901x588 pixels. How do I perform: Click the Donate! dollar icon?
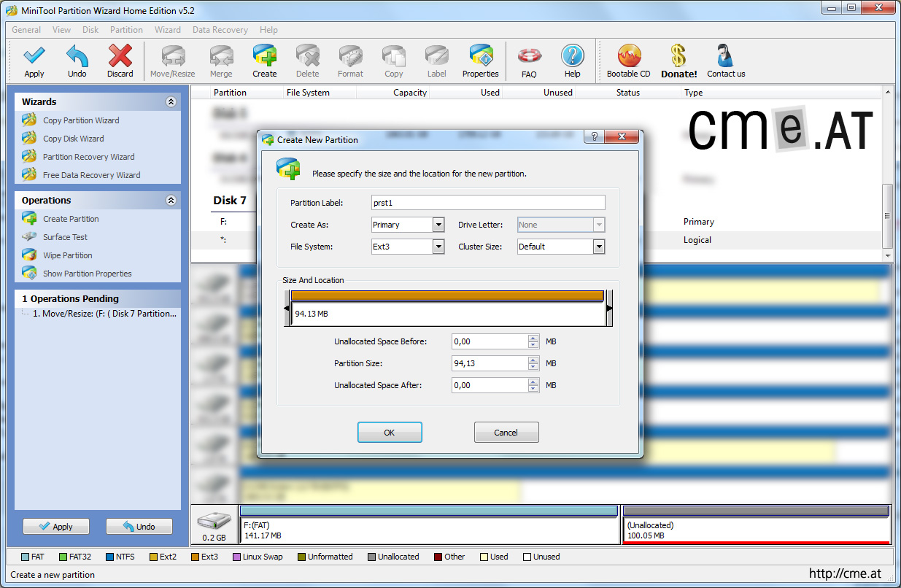pyautogui.click(x=679, y=61)
